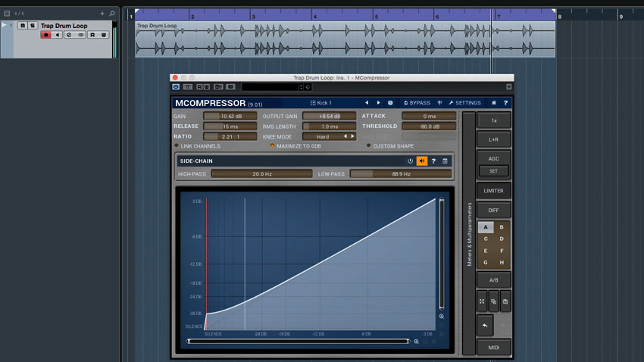Open the side-chain help icon
This screenshot has height=362, width=644.
(433, 161)
